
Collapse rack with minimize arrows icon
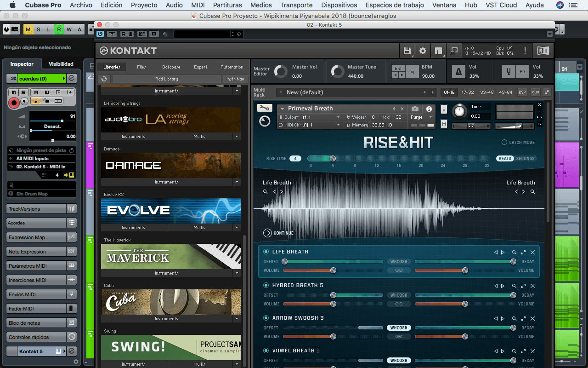tap(547, 92)
